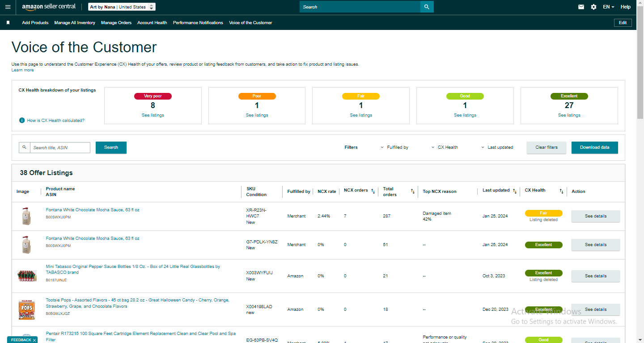Click the Edit navigation button
Viewport: 644px width, 343px height.
coord(623,23)
